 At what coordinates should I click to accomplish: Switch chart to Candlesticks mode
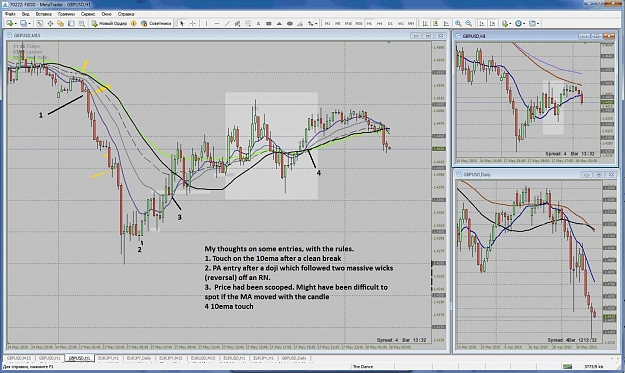pyautogui.click(x=435, y=24)
